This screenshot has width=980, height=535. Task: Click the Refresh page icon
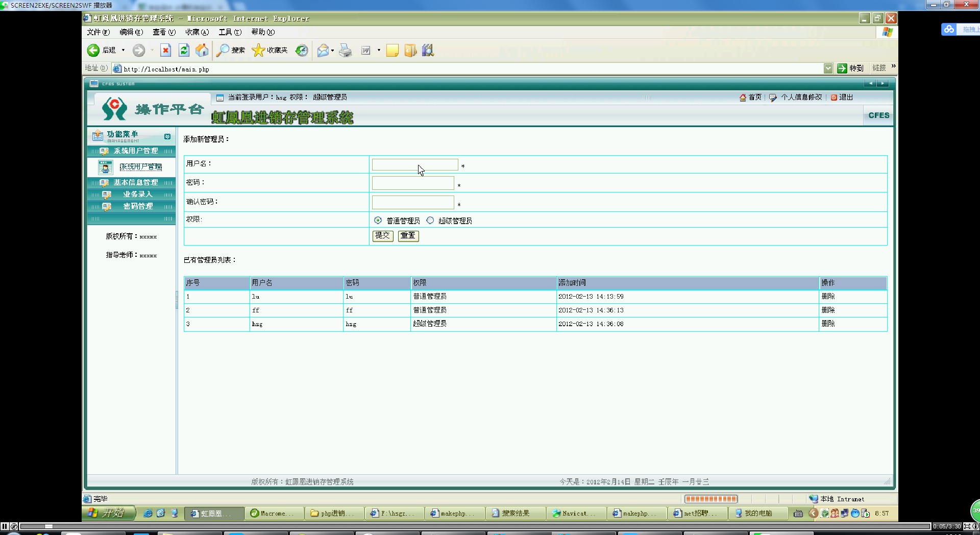[x=184, y=50]
